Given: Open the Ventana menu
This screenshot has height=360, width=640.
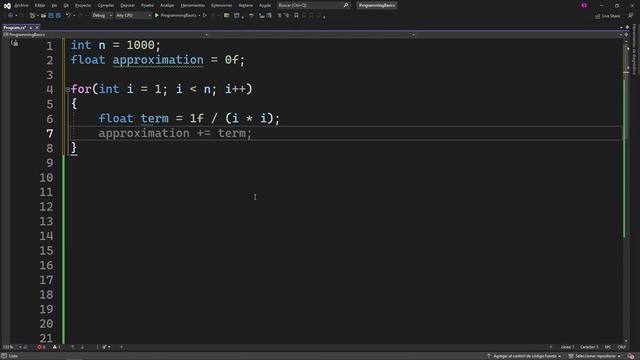Looking at the screenshot, I should (x=245, y=5).
